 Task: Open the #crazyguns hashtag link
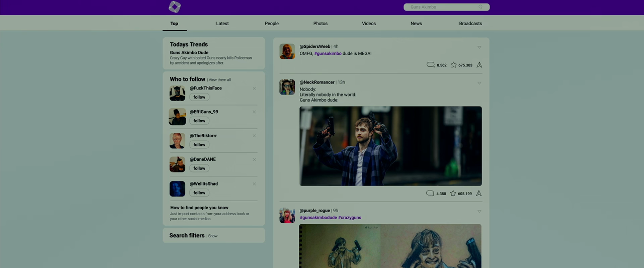(350, 218)
